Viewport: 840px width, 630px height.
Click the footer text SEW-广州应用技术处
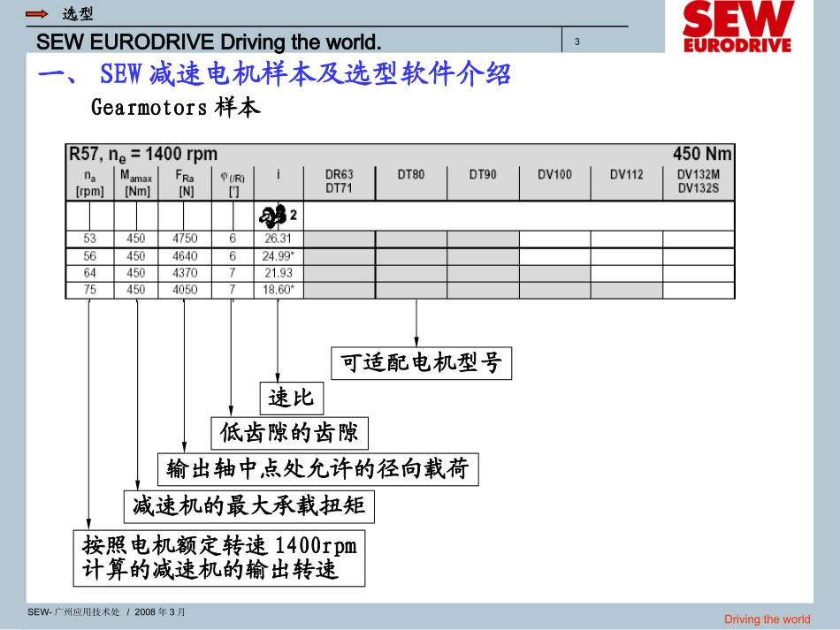74,611
